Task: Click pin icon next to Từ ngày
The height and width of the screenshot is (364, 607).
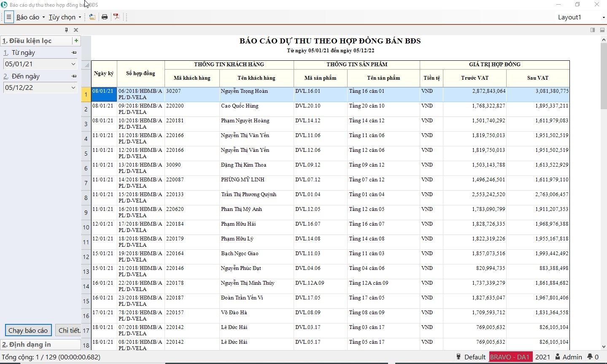Action: (74, 53)
